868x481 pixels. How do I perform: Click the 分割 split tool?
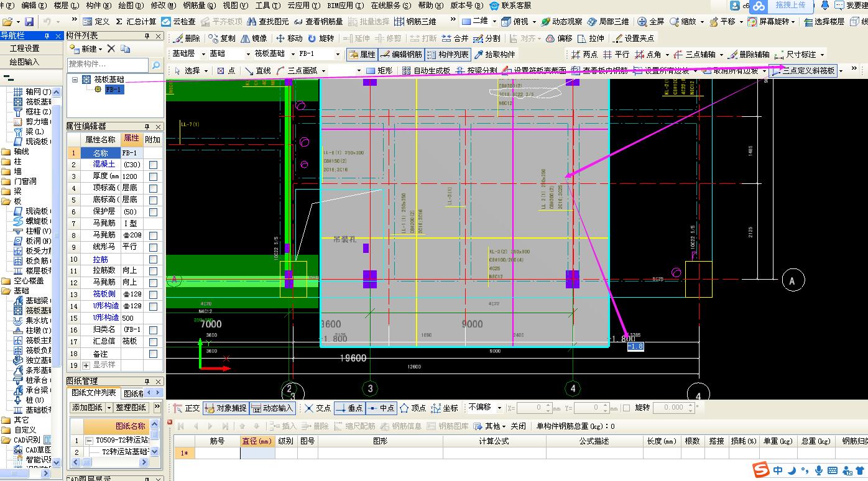487,38
